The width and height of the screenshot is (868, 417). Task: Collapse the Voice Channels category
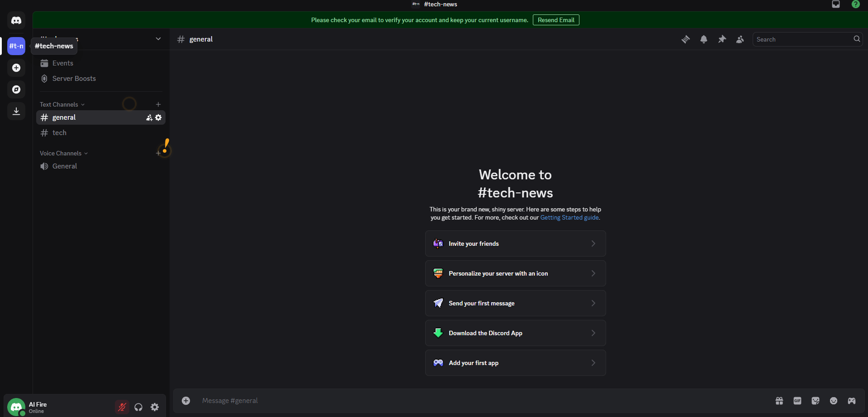pyautogui.click(x=64, y=153)
